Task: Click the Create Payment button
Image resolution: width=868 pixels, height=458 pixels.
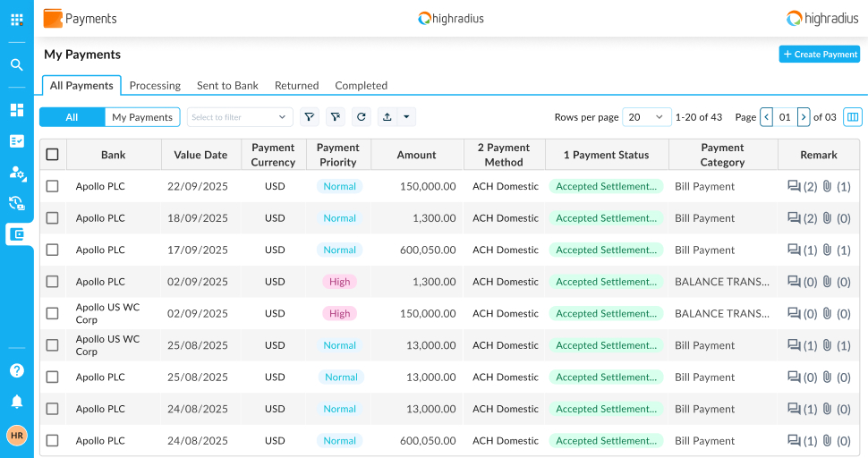Action: (x=819, y=55)
